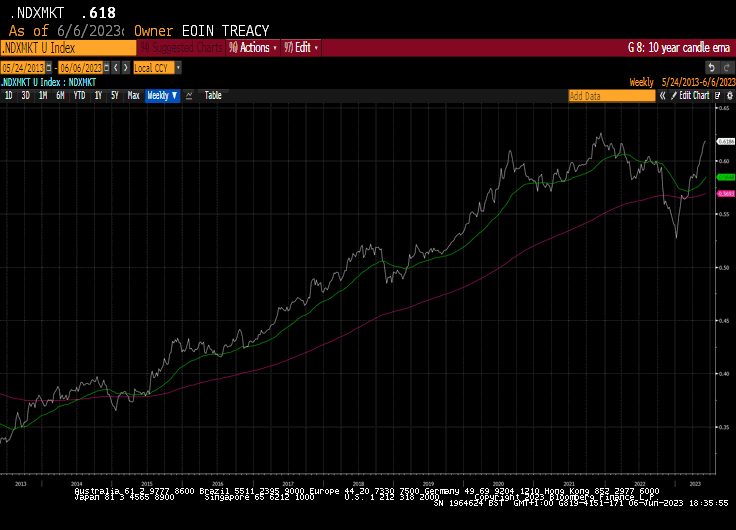Click the 0.50 y-axis label
Image resolution: width=736 pixels, height=530 pixels.
tap(724, 268)
